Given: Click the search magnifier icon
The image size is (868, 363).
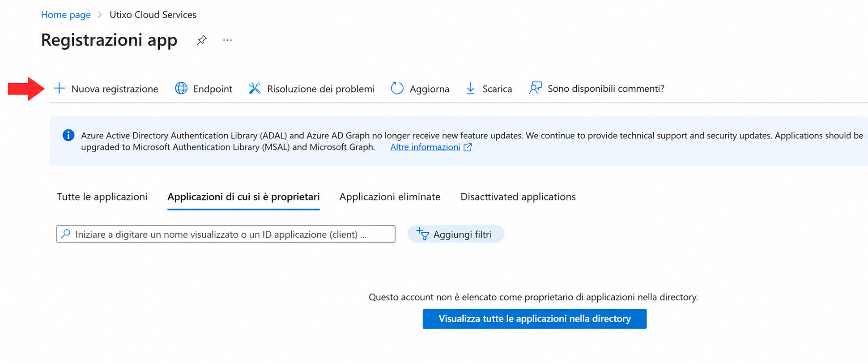Looking at the screenshot, I should [66, 234].
